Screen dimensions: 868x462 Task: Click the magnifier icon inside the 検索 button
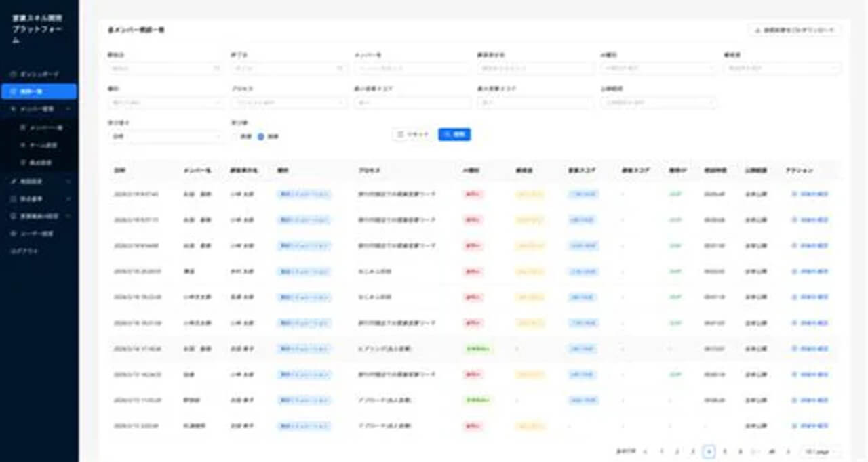(447, 134)
